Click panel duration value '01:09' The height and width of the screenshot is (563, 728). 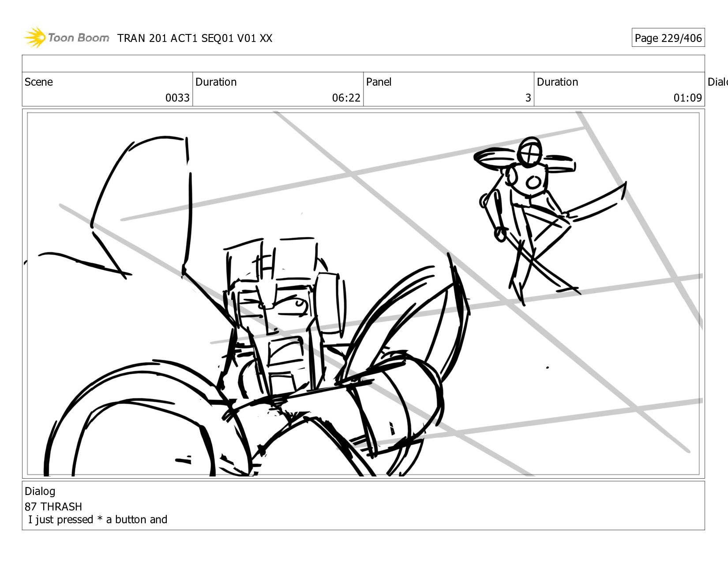click(x=687, y=98)
